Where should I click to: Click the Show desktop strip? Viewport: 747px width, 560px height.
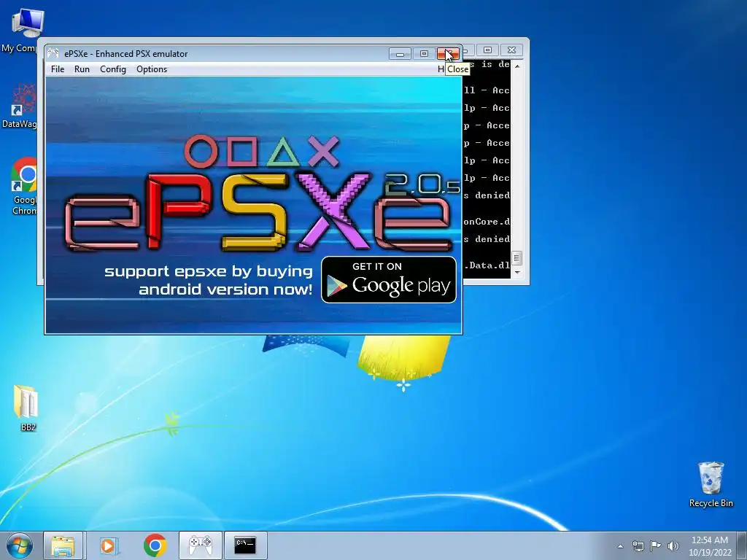(x=742, y=545)
